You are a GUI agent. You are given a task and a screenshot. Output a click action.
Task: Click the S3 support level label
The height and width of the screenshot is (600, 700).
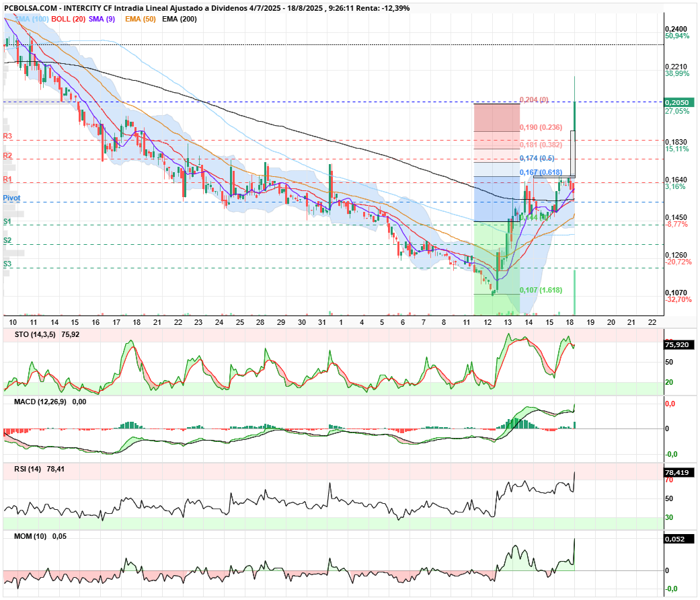point(7,264)
